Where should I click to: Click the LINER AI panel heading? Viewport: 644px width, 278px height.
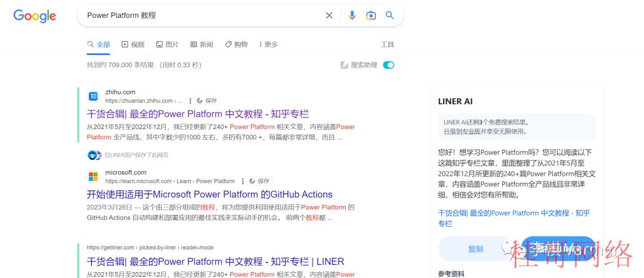pos(455,101)
